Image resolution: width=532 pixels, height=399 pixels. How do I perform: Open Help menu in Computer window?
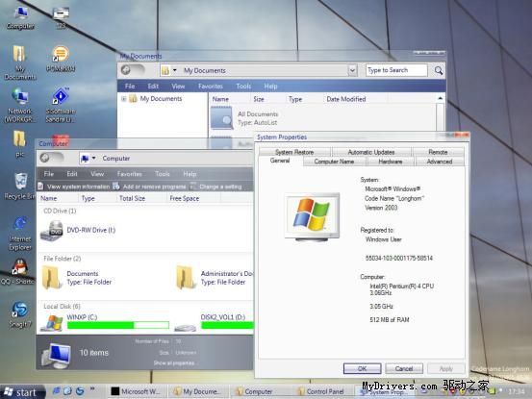click(190, 174)
